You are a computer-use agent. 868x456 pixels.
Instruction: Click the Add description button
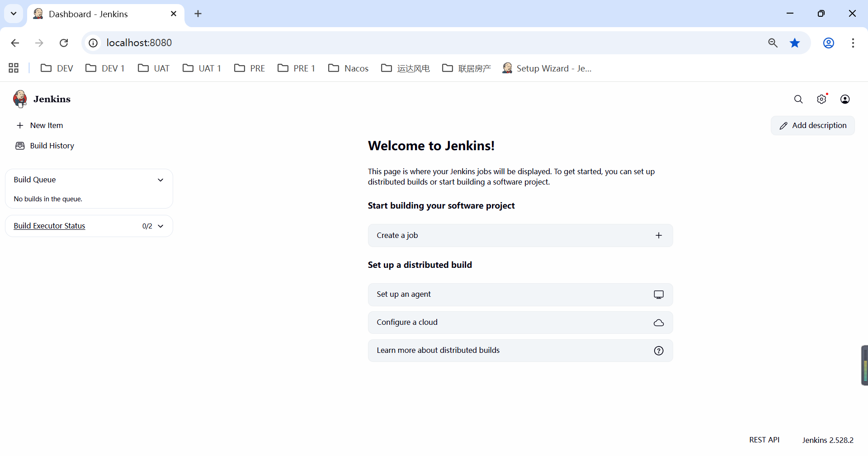click(x=812, y=126)
